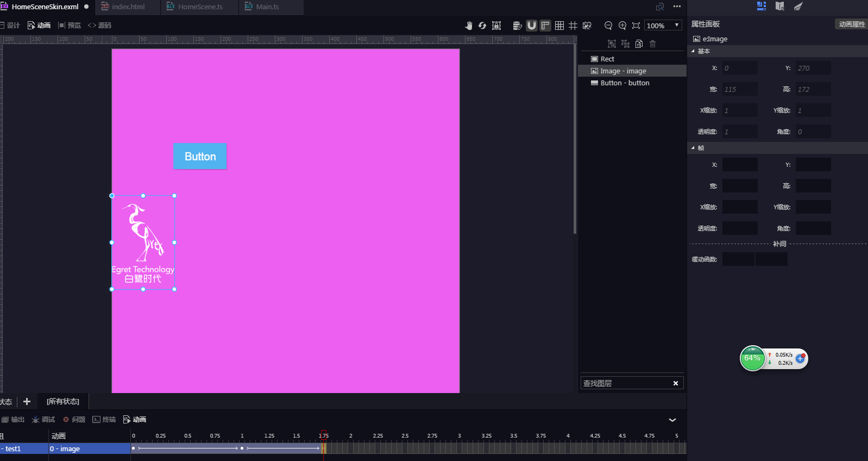Delete layer with trash icon
This screenshot has width=868, height=461.
point(653,43)
